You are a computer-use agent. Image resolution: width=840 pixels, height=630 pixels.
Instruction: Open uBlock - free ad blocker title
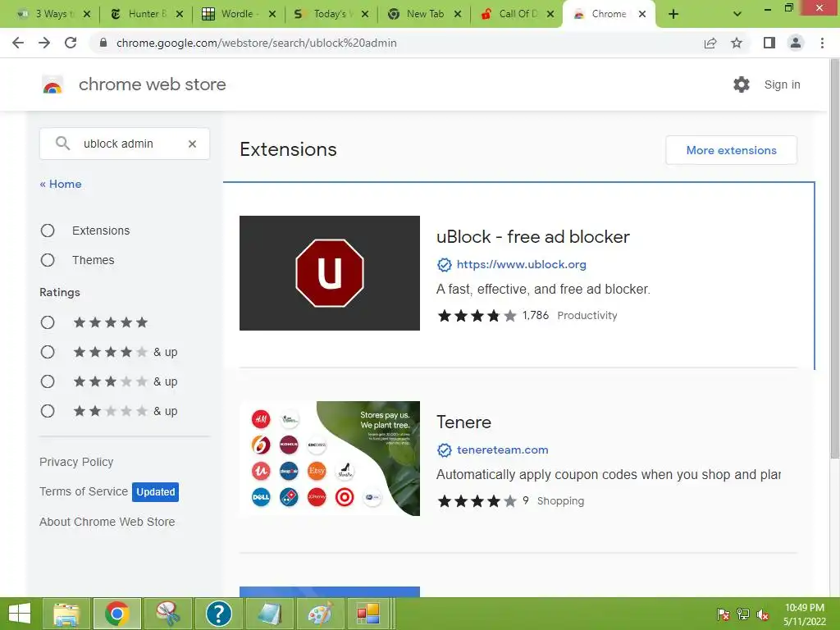(533, 237)
